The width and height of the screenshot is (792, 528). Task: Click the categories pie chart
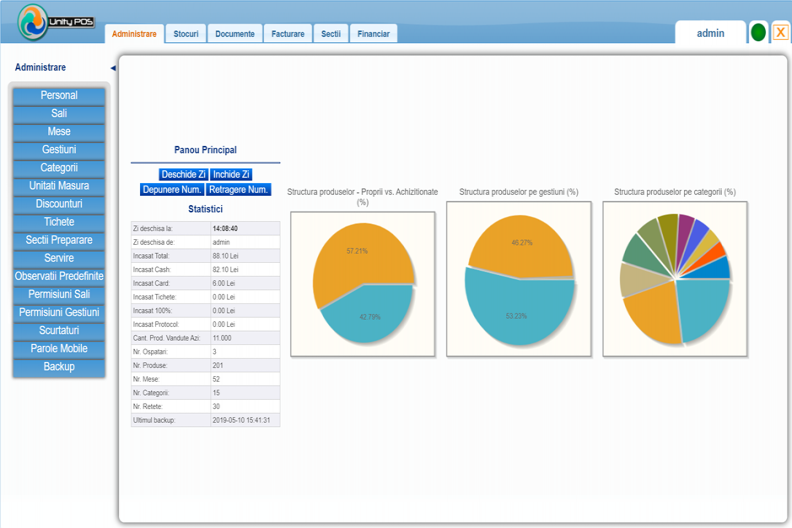[x=675, y=279]
